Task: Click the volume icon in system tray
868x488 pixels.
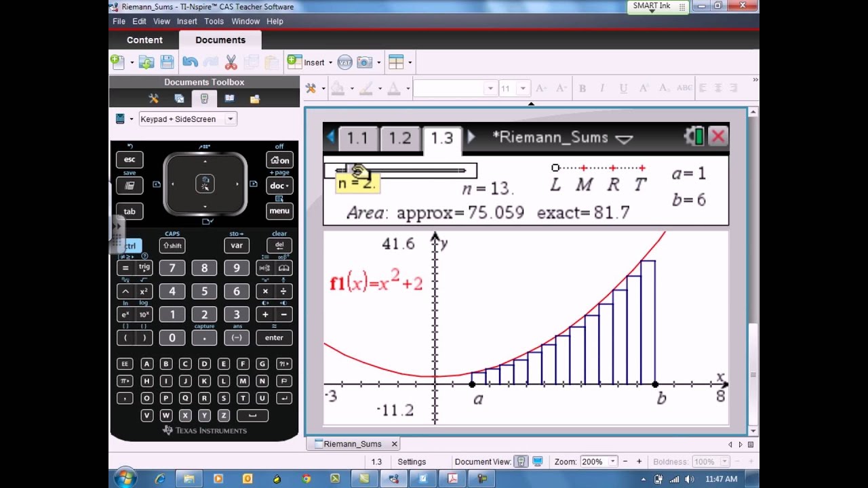Action: [x=689, y=479]
